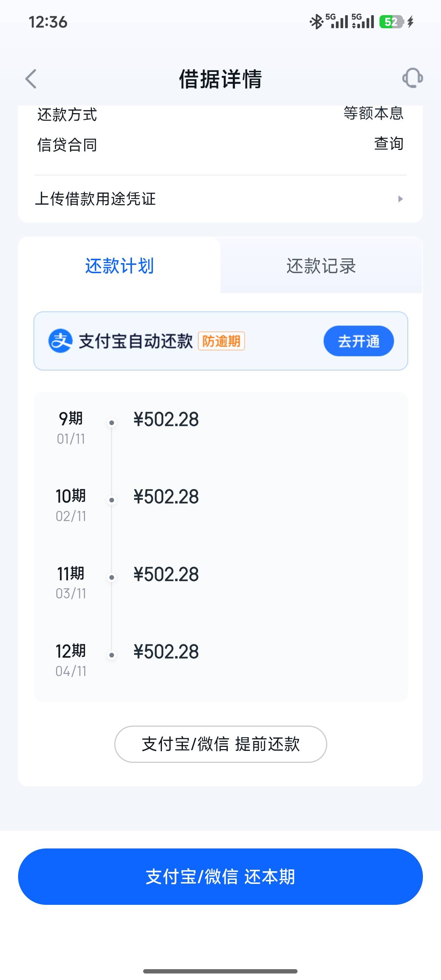Tap the Bluetooth status icon

click(316, 22)
